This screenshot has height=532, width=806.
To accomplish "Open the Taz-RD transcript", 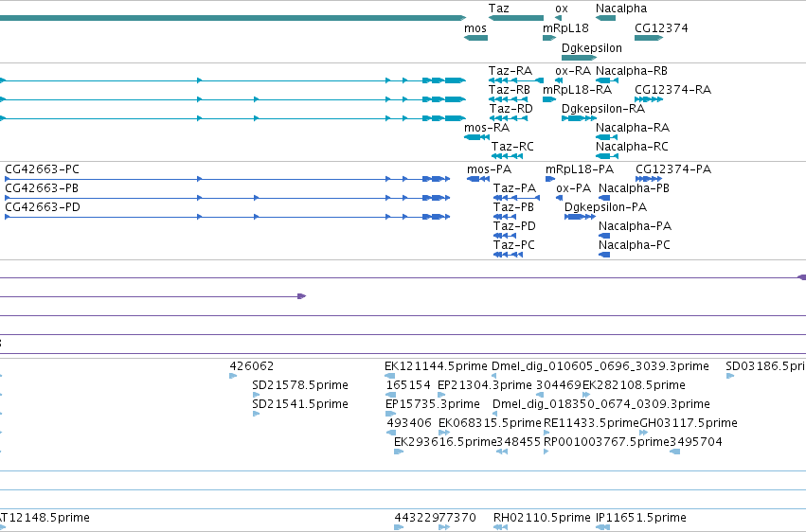I will coord(509,118).
